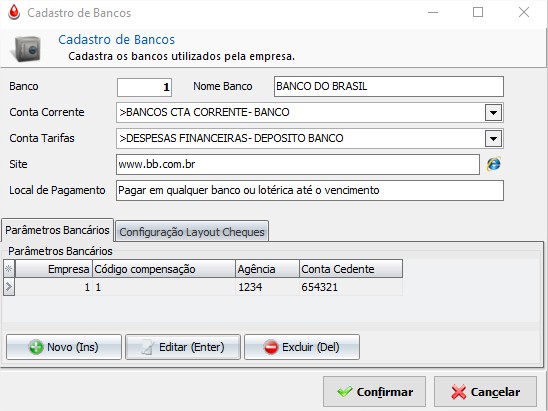The height and width of the screenshot is (411, 548).
Task: Click the Conta Cedente column header
Action: tap(351, 269)
